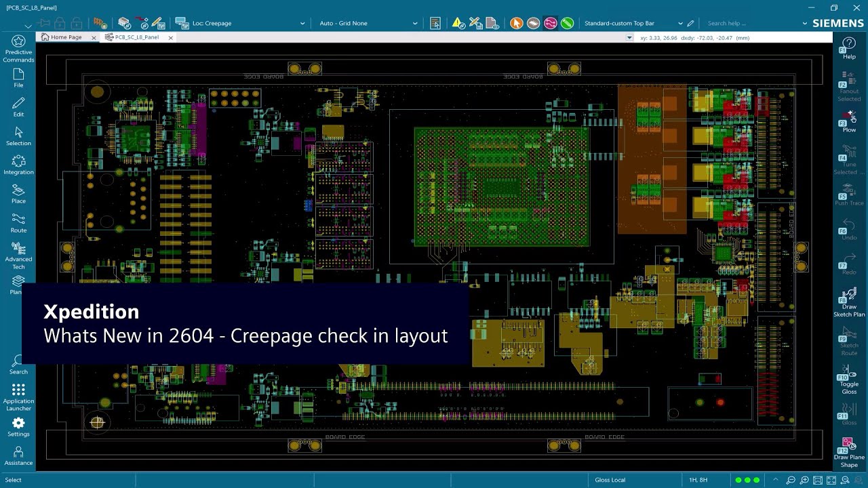Fit board view icon in status bar
The height and width of the screenshot is (488, 868).
(x=818, y=480)
